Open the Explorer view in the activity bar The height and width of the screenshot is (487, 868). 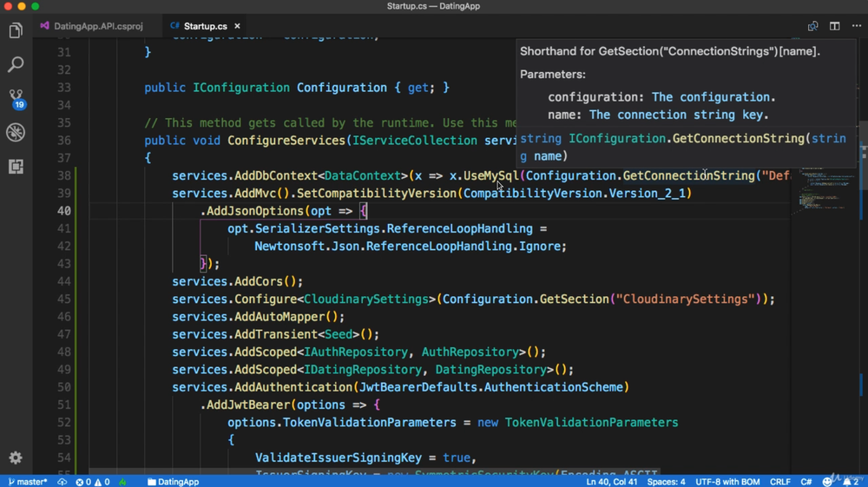coord(16,30)
